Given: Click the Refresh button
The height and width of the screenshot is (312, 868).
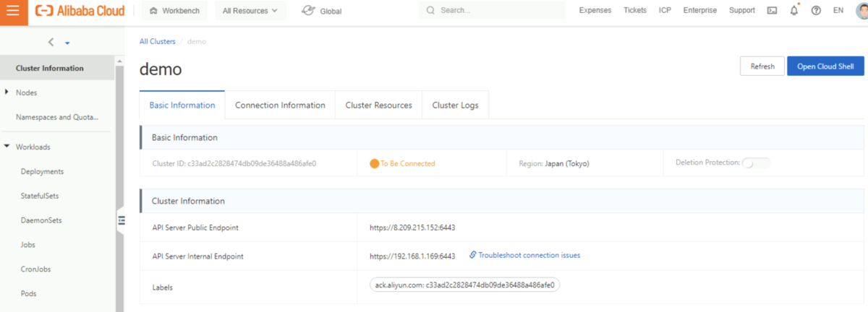Looking at the screenshot, I should 762,66.
